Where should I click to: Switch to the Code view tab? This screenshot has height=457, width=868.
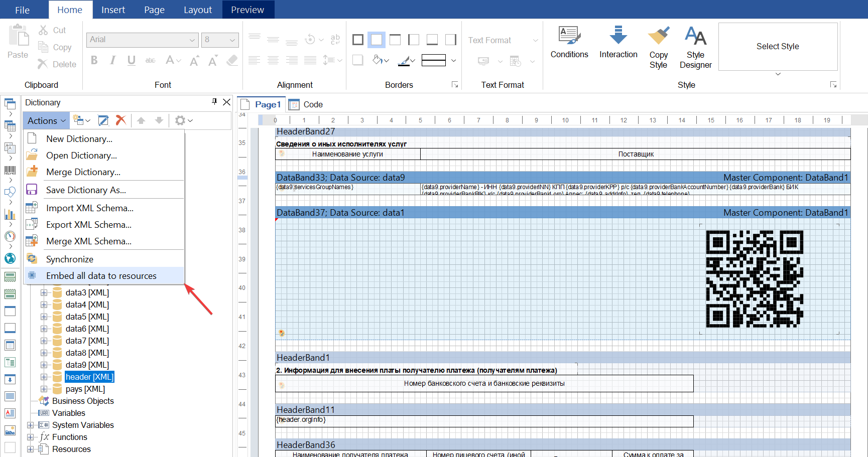click(306, 104)
